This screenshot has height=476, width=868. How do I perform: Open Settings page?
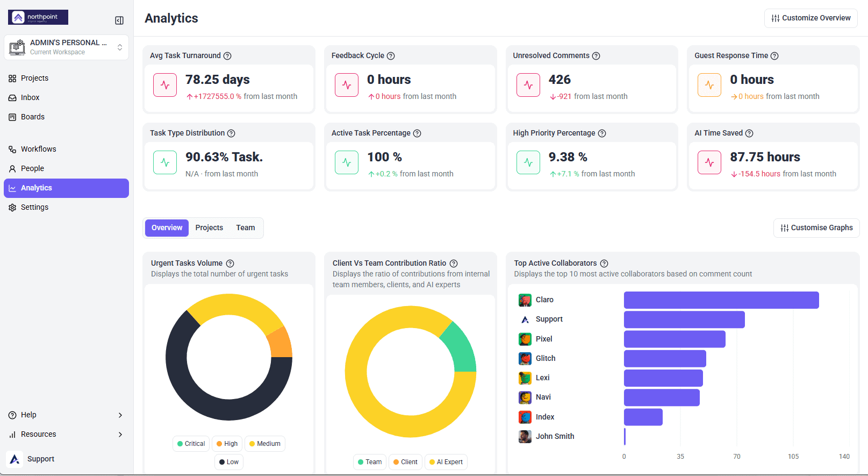point(66,208)
